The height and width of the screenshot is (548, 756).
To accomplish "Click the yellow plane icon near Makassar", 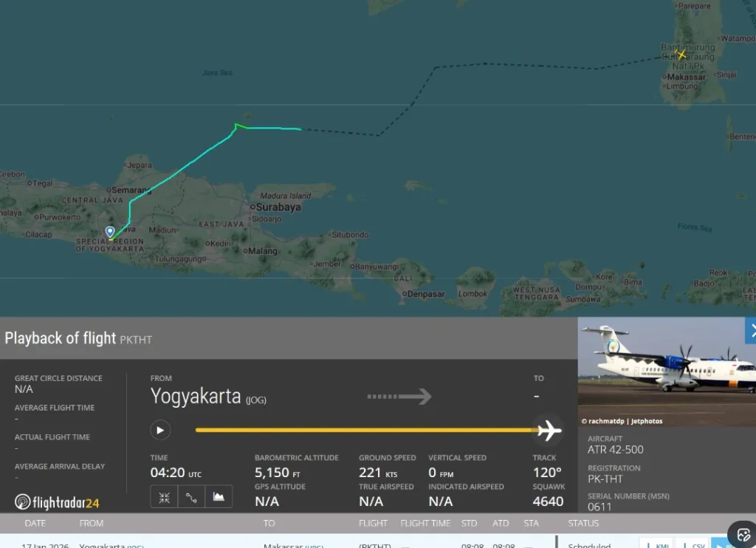I will [x=681, y=54].
